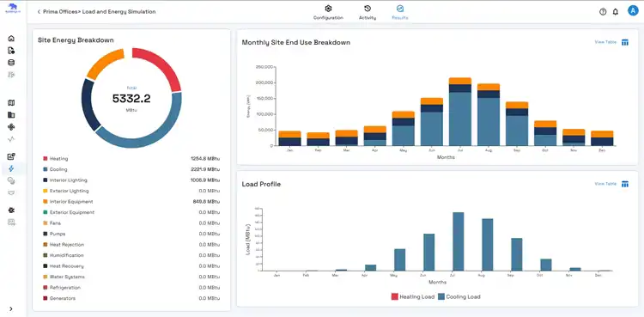Click the greyed mask-shaped icon below coins
Viewport: 644px width, 317px height.
tap(11, 192)
